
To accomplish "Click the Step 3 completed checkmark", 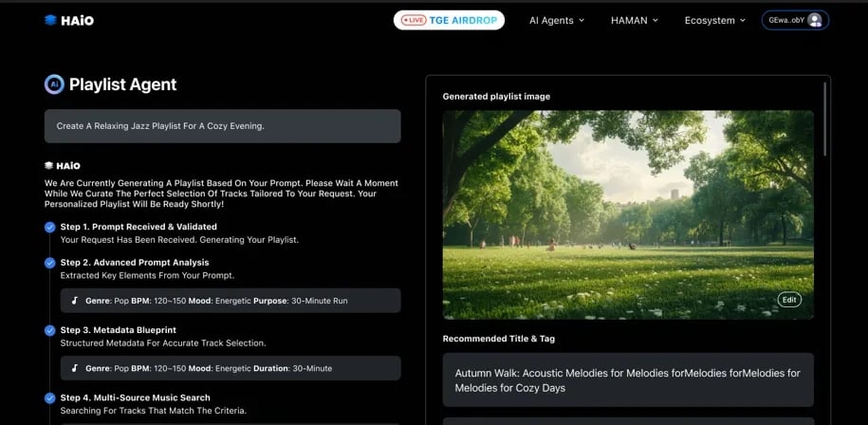I will 49,330.
